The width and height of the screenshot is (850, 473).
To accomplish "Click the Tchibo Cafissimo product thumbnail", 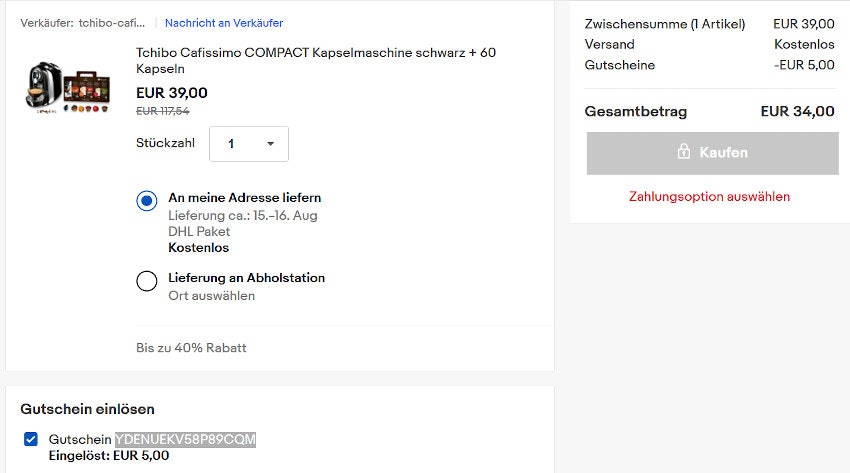I will [68, 86].
